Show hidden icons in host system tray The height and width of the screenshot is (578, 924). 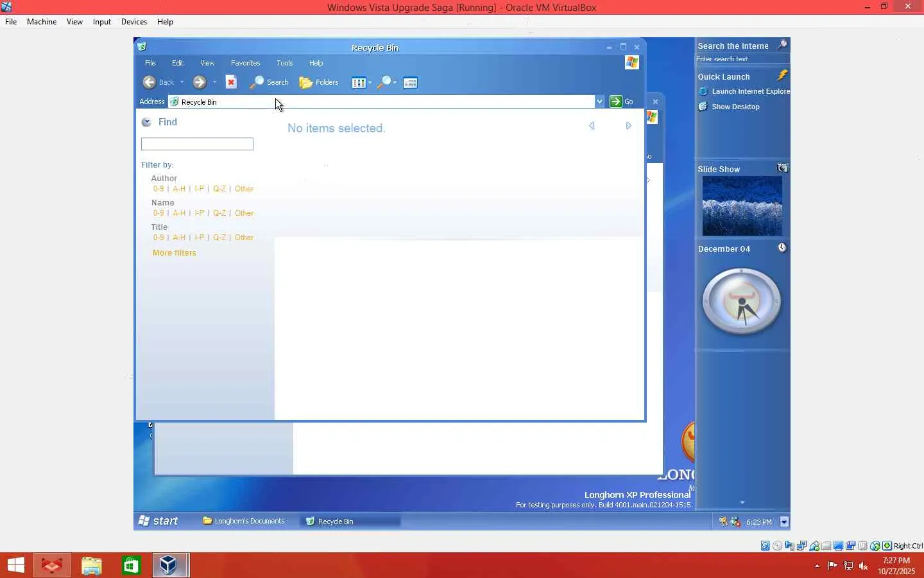click(817, 566)
